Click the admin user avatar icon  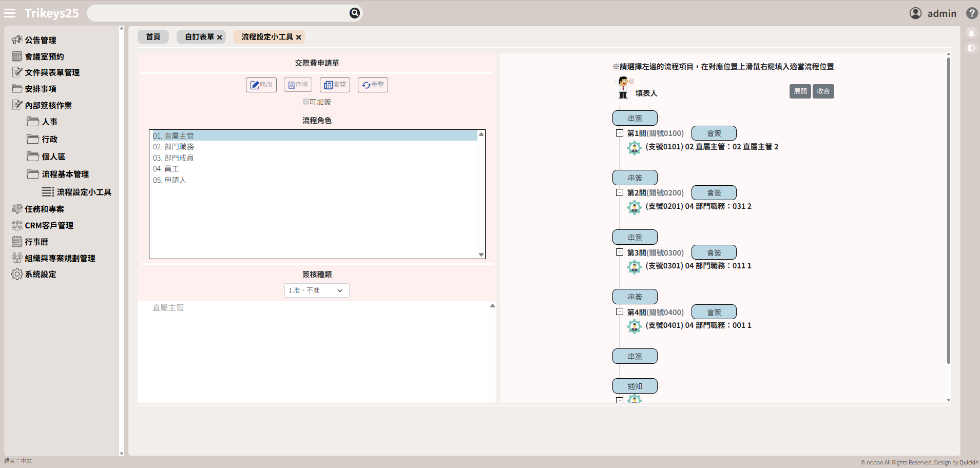915,13
